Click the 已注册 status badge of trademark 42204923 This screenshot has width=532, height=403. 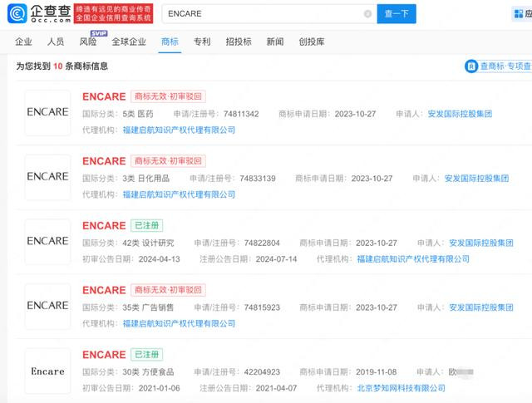point(147,355)
